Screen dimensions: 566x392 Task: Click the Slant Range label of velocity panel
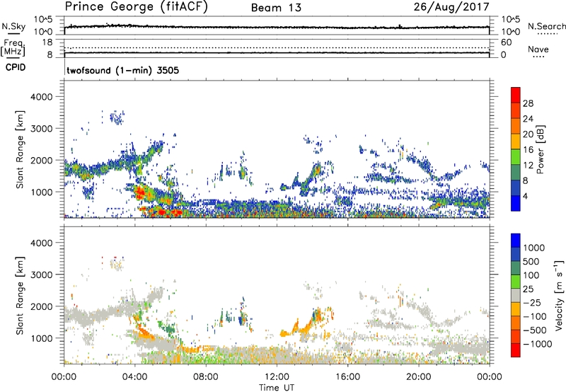pos(20,295)
